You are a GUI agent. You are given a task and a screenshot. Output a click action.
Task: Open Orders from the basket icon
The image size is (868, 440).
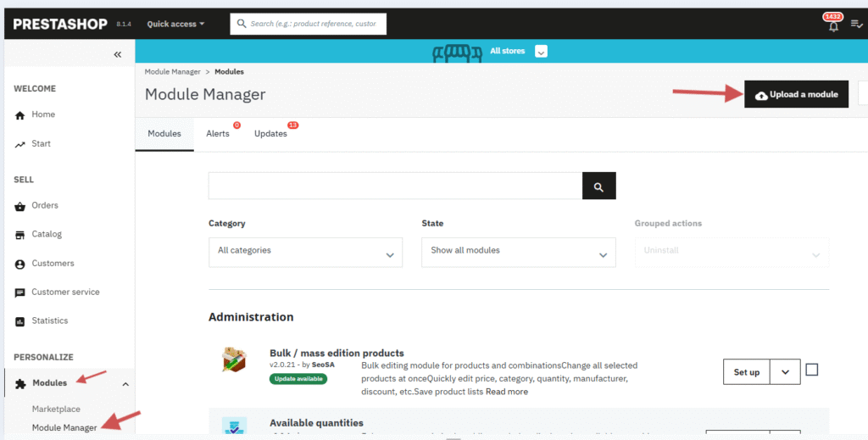pyautogui.click(x=20, y=206)
